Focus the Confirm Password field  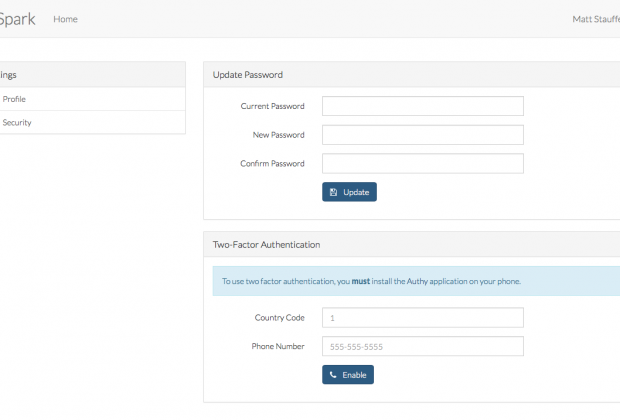click(423, 163)
